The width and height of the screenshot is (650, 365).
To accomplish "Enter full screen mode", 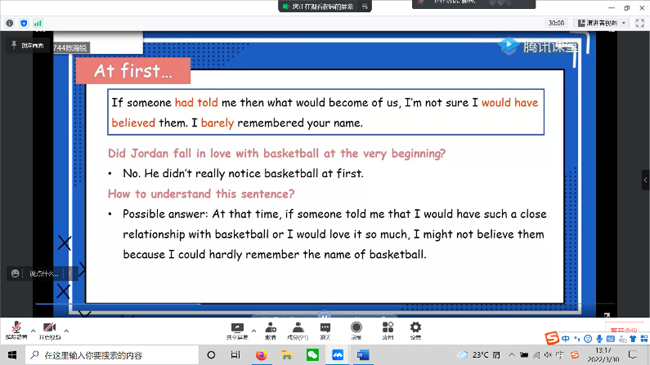I will [x=640, y=23].
